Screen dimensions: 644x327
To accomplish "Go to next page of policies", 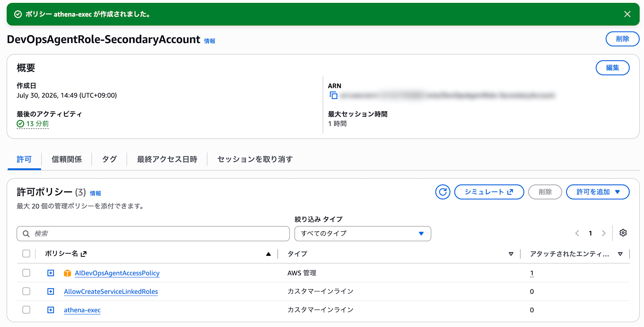I will pyautogui.click(x=604, y=233).
